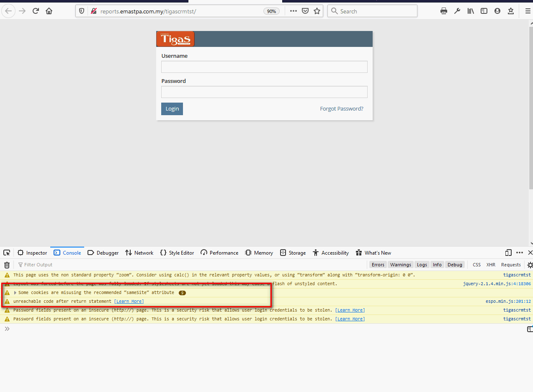Image resolution: width=533 pixels, height=392 pixels.
Task: Click the print icon in toolbar
Action: click(444, 11)
